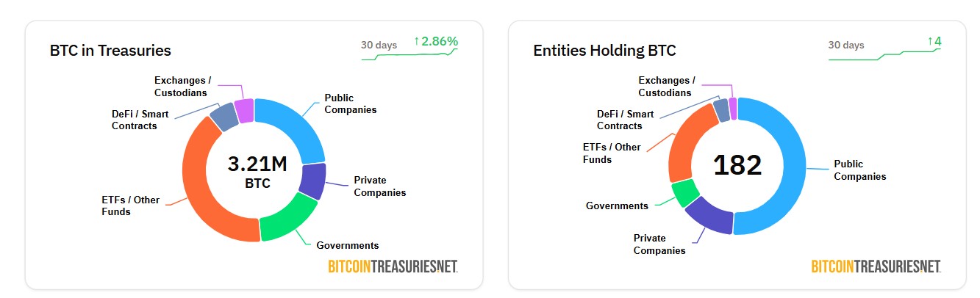
Task: Click the green Governments segment in Entities Holding BTC chart
Action: (x=685, y=192)
